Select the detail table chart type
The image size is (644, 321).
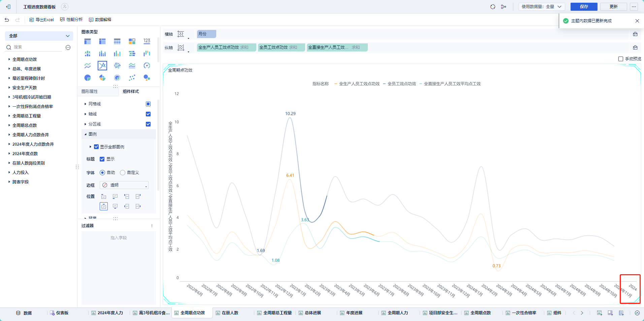click(117, 41)
